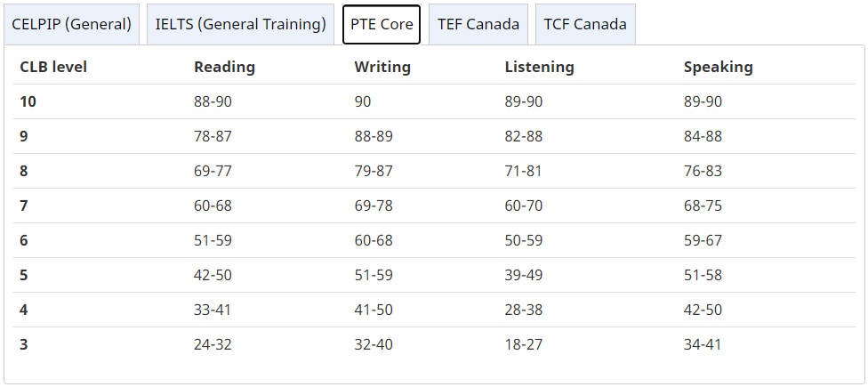The height and width of the screenshot is (387, 868).
Task: Click Listening score 60-70 cell
Action: [523, 206]
